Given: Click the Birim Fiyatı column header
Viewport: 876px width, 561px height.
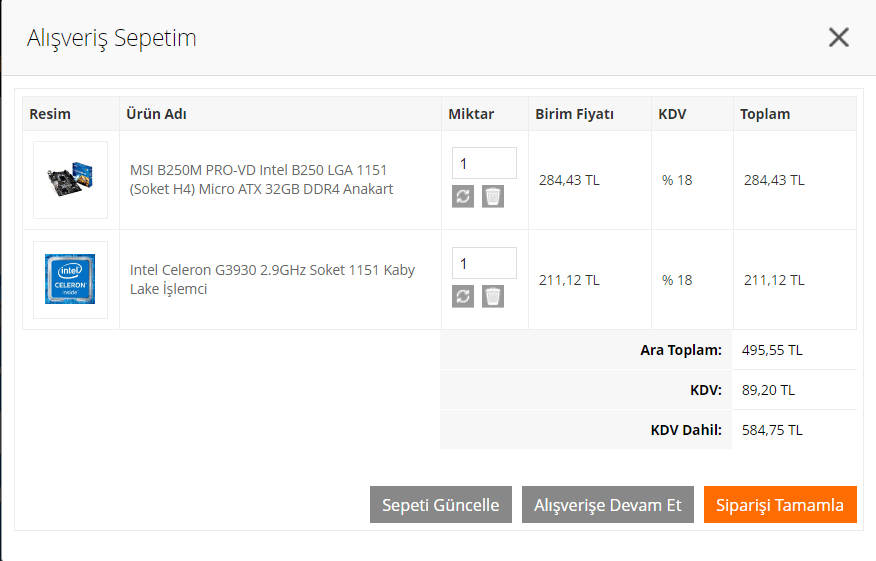Looking at the screenshot, I should [574, 114].
